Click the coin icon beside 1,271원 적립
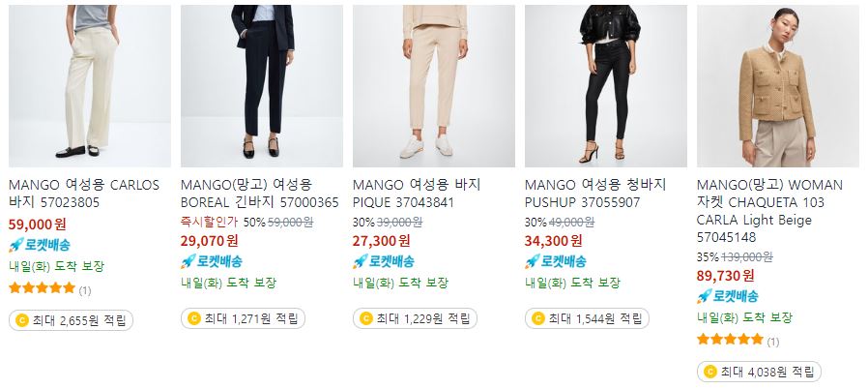The image size is (868, 389). tap(193, 318)
